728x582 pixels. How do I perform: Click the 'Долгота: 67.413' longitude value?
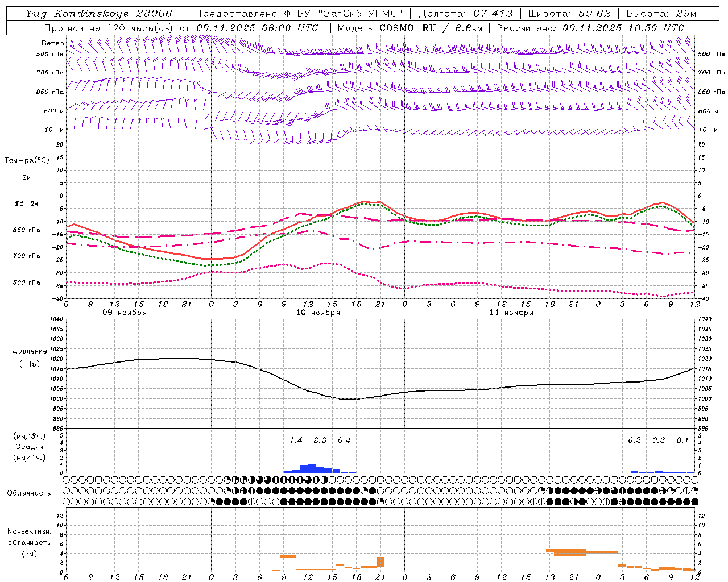click(466, 14)
